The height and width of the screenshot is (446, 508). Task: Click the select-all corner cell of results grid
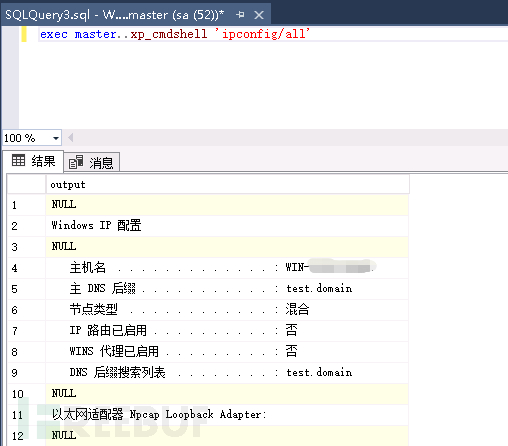[27, 184]
